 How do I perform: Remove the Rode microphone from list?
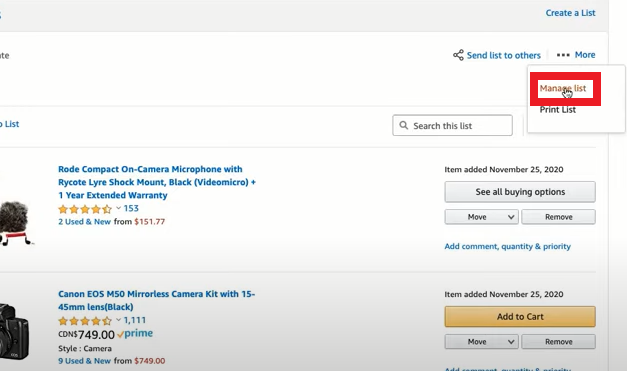558,217
